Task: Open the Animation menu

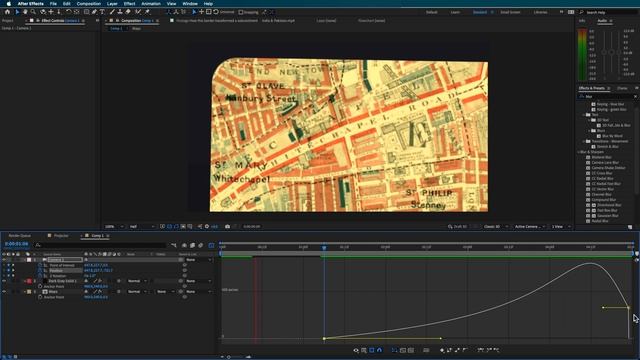Action: tap(151, 4)
